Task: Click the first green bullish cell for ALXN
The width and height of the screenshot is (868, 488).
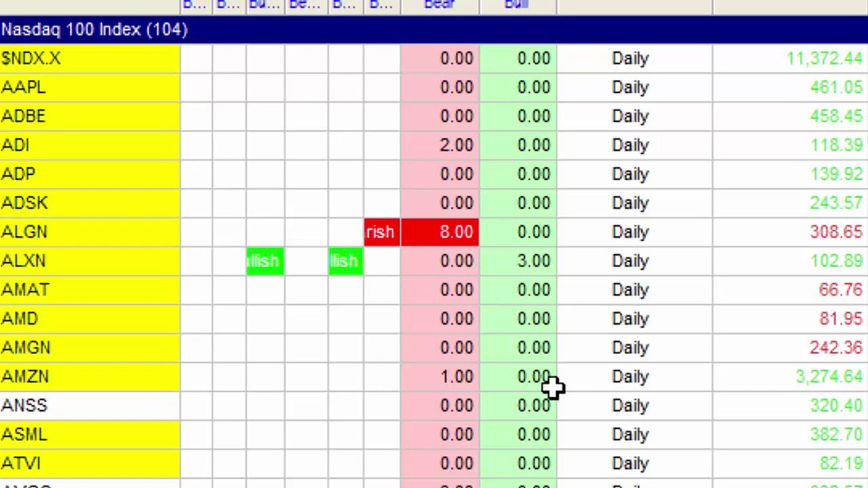Action: [x=265, y=261]
